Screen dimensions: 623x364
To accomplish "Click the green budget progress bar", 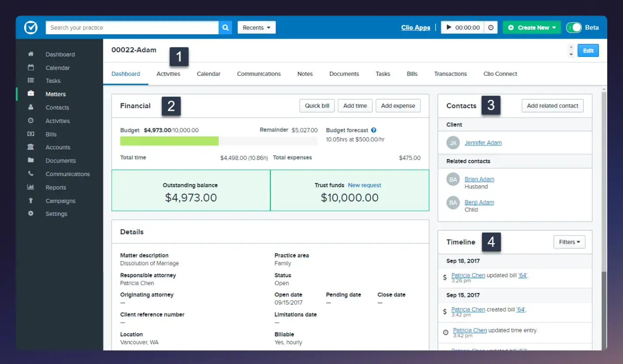I will click(x=169, y=141).
